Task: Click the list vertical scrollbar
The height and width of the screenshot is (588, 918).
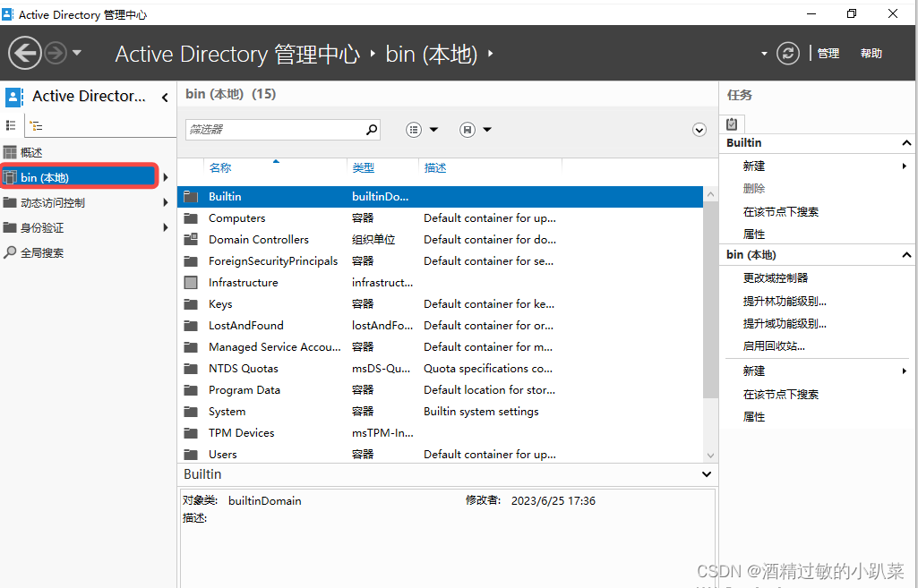Action: (x=710, y=300)
